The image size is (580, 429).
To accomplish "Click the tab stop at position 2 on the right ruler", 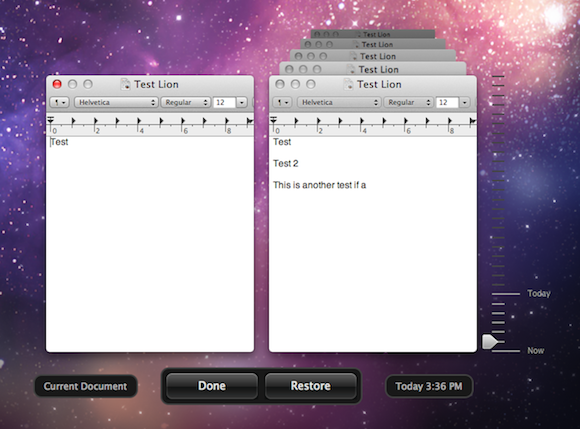I will 318,121.
